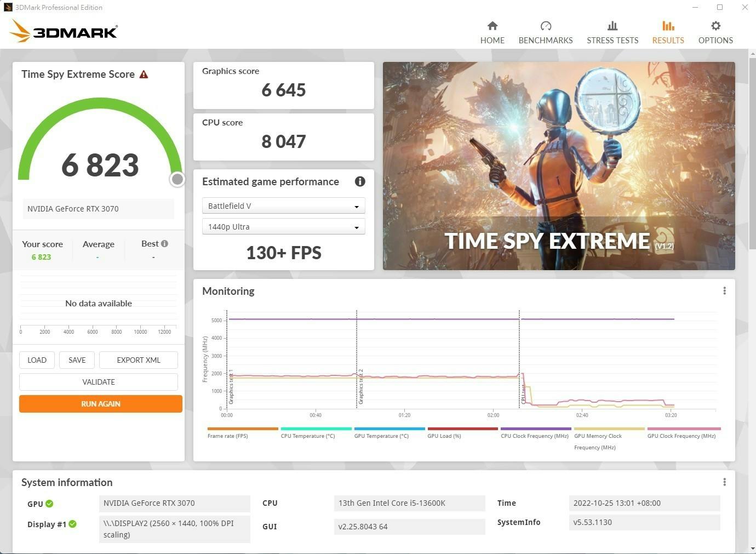This screenshot has width=756, height=554.
Task: Click the SystemInfo version v5.53.1130
Action: pos(644,522)
